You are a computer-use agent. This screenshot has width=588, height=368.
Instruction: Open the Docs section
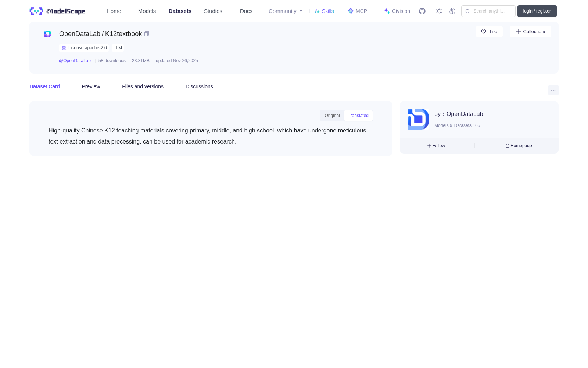(x=246, y=11)
